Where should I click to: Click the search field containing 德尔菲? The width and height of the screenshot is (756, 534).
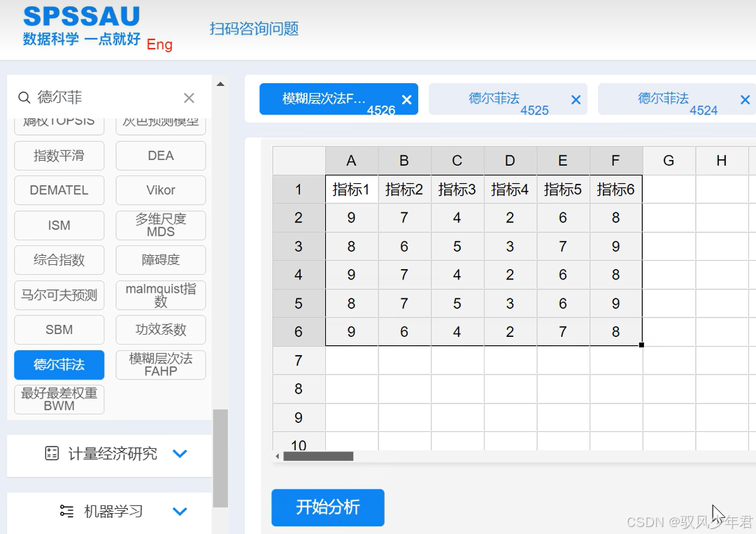106,98
